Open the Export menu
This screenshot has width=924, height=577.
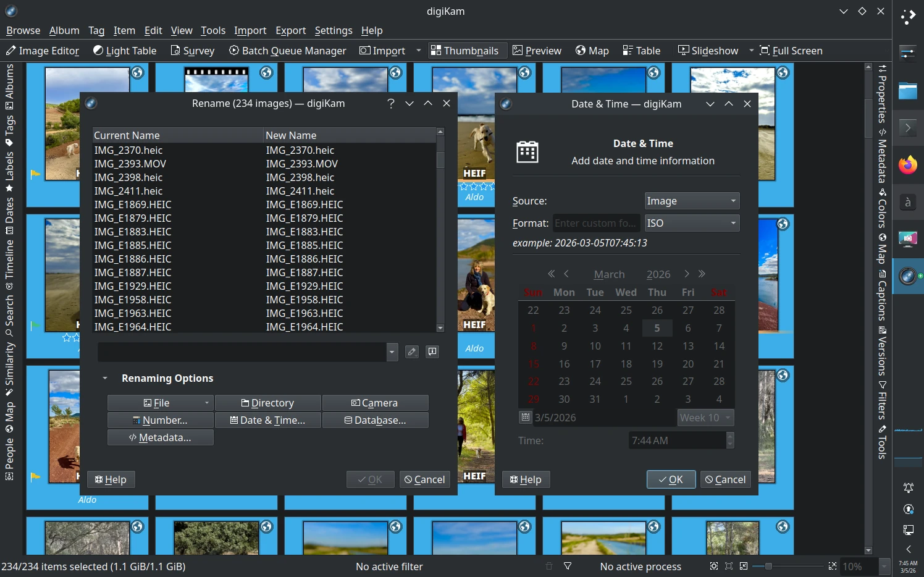pyautogui.click(x=290, y=30)
